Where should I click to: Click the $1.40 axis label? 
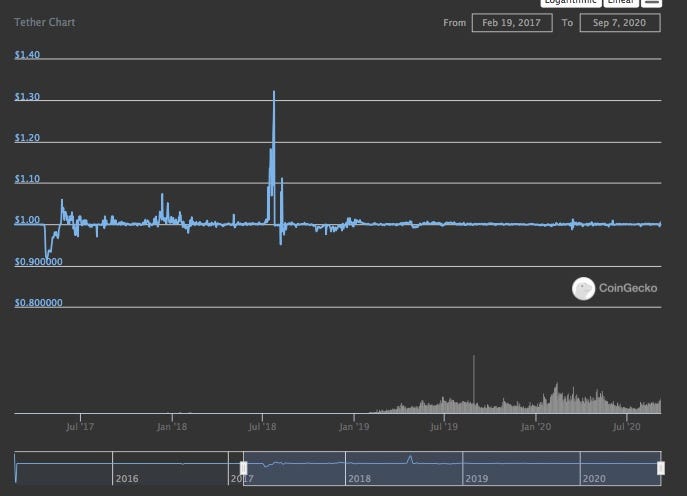(27, 55)
